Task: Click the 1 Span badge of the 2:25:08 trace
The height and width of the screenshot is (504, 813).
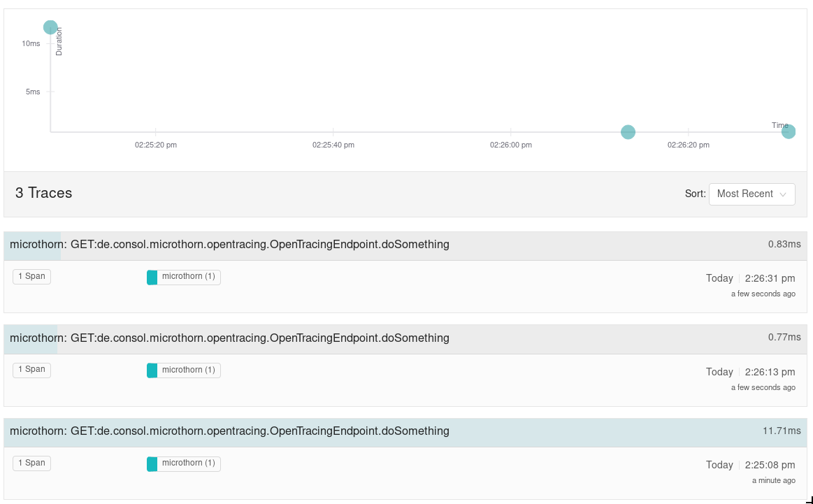Action: (x=31, y=463)
